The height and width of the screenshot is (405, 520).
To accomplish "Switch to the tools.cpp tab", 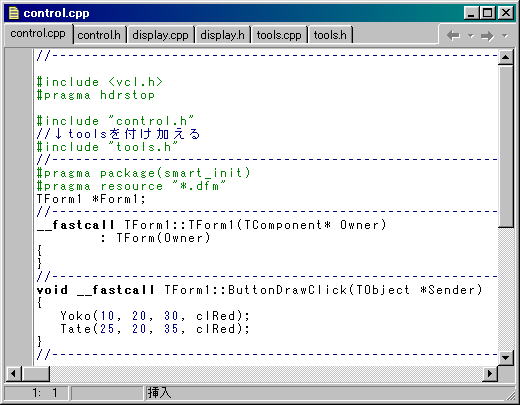I will click(279, 35).
